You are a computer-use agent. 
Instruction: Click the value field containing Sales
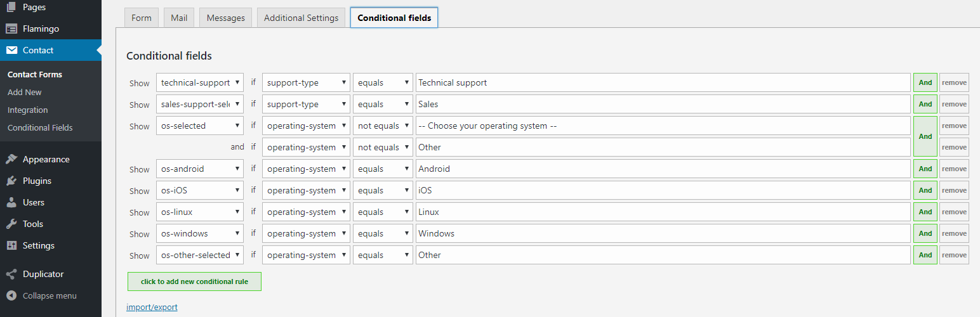(663, 104)
